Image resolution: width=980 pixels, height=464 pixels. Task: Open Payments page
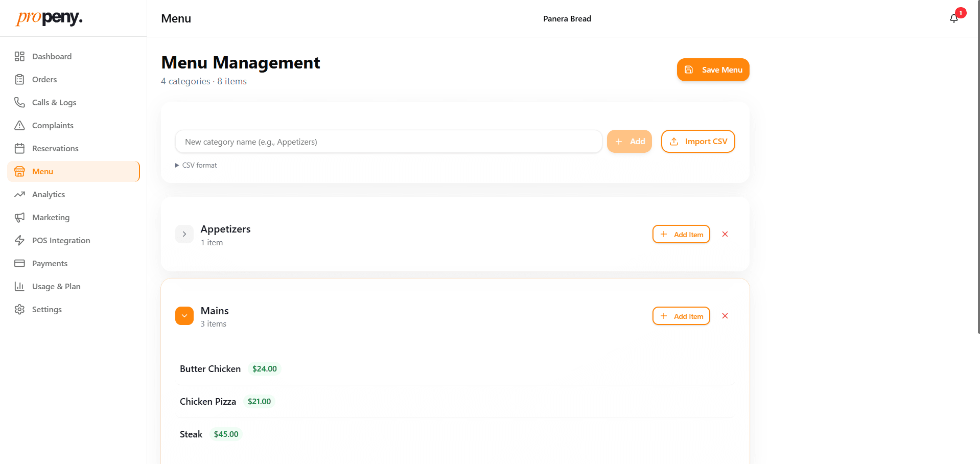[x=73, y=263]
